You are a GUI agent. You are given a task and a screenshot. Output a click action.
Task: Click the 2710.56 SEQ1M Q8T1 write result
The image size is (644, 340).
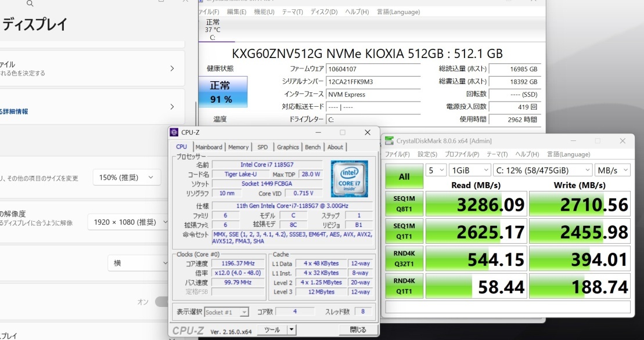[x=580, y=204]
